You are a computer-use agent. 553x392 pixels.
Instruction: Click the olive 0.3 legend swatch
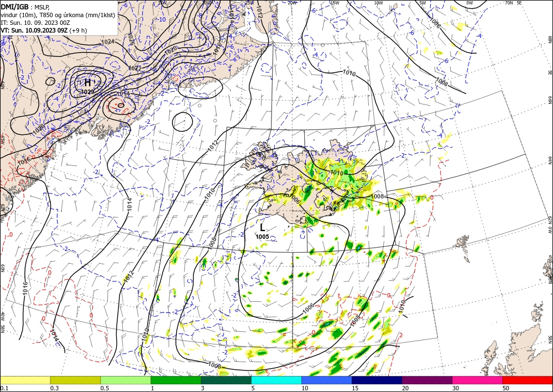[x=75, y=380]
